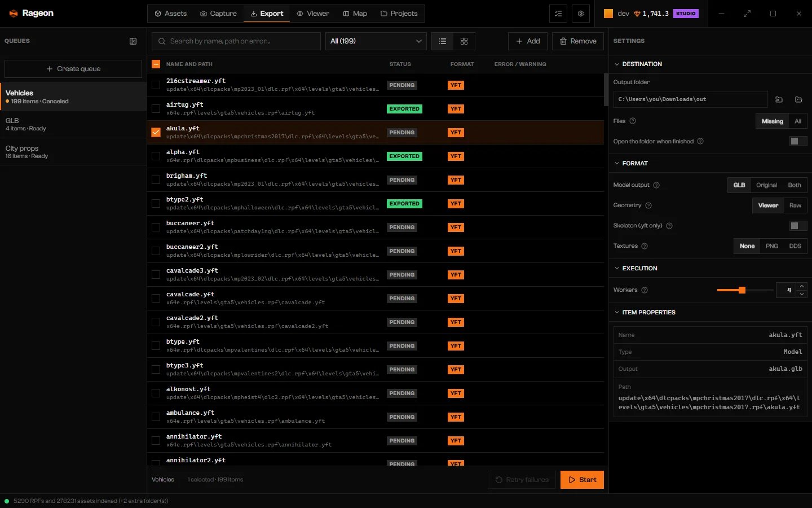The height and width of the screenshot is (508, 812).
Task: Show help icon for Textures
Action: (x=645, y=246)
